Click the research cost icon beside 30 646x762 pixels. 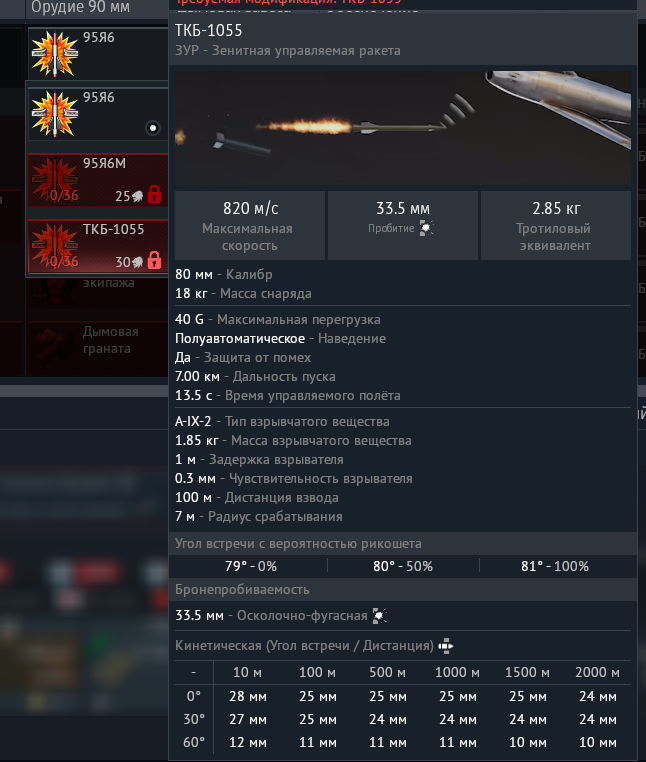tap(138, 262)
